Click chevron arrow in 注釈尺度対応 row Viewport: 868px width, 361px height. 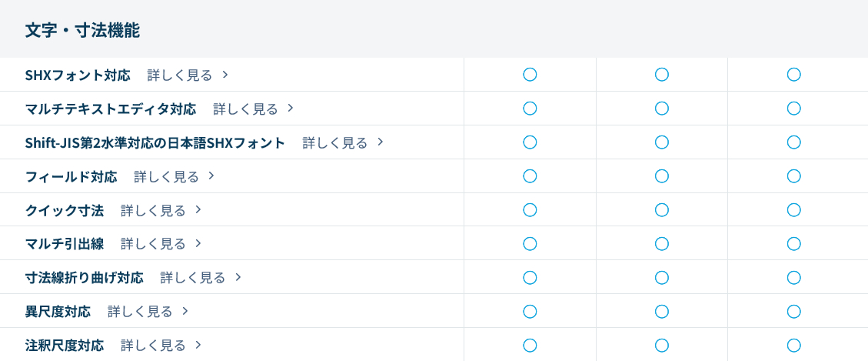(198, 345)
